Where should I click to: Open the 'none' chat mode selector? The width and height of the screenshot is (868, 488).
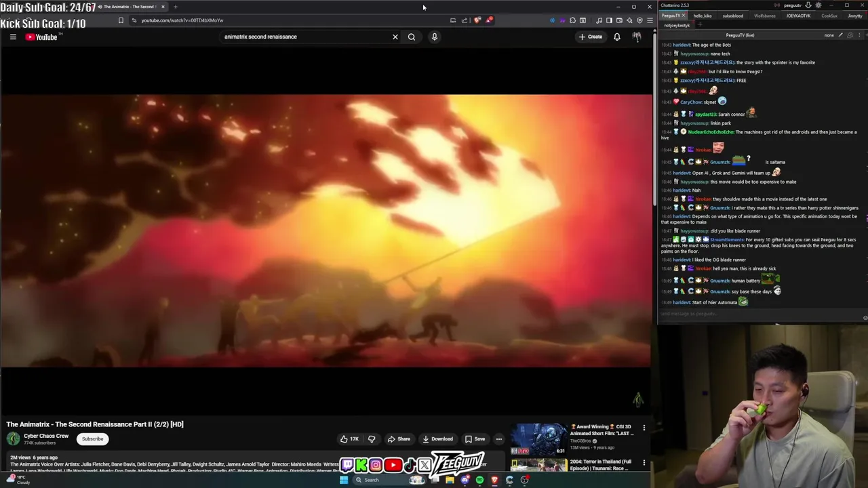coord(829,35)
